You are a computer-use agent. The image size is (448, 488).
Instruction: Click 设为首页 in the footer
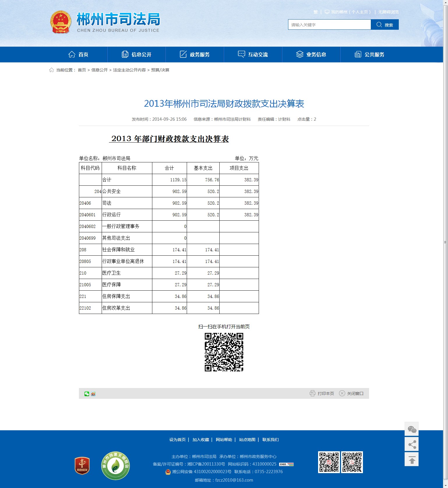click(177, 440)
